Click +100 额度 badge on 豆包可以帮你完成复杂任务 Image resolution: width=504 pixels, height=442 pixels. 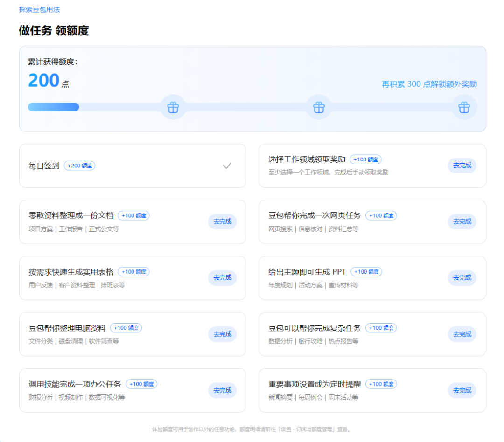click(x=381, y=328)
